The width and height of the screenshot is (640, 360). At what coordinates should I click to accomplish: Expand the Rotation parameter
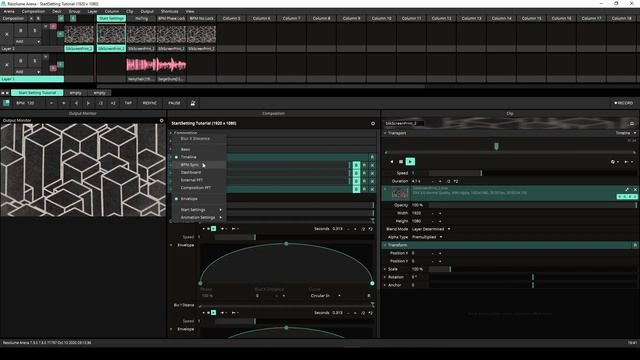(x=385, y=277)
